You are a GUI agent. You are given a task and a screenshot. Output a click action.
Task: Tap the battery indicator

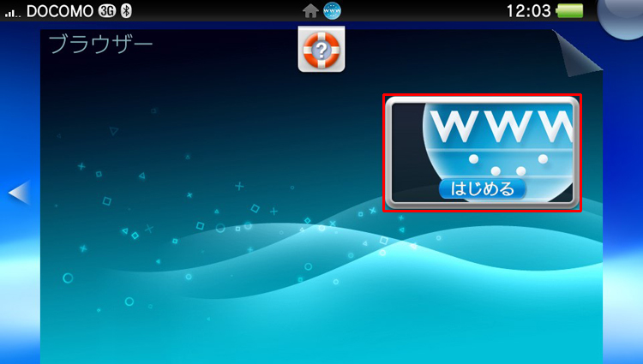pos(569,11)
